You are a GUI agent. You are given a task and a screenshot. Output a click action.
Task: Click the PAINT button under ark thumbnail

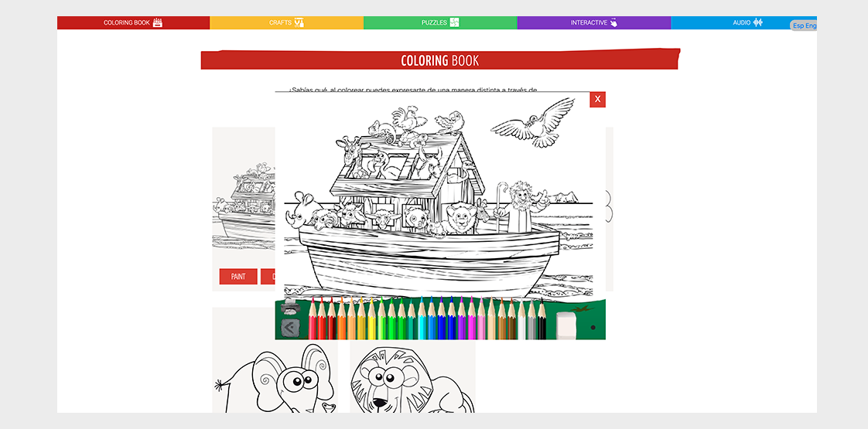[x=238, y=277]
